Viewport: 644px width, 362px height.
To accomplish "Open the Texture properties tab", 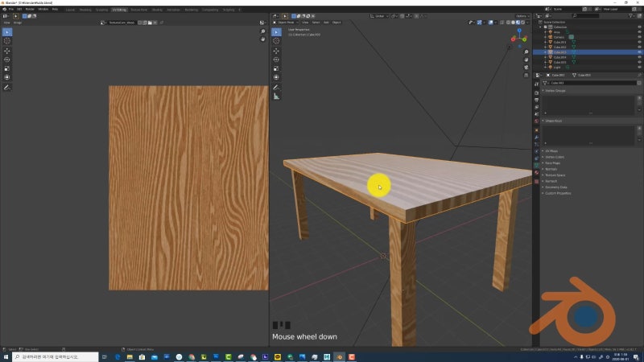I will [536, 181].
